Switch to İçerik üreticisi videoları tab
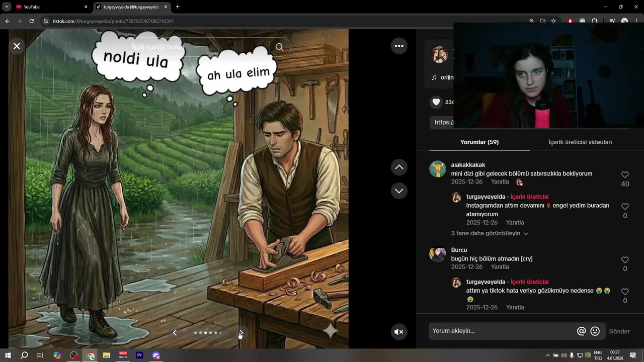644x362 pixels. pyautogui.click(x=580, y=142)
